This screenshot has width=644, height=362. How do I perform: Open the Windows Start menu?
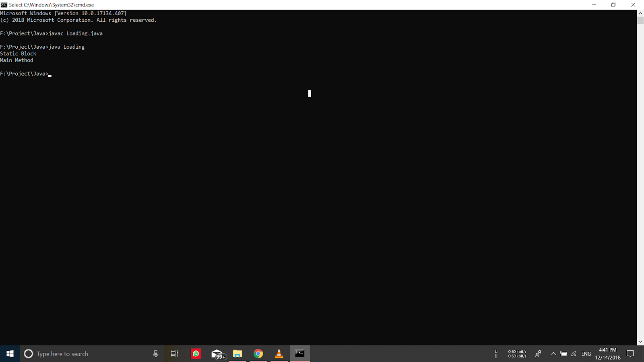(x=10, y=354)
